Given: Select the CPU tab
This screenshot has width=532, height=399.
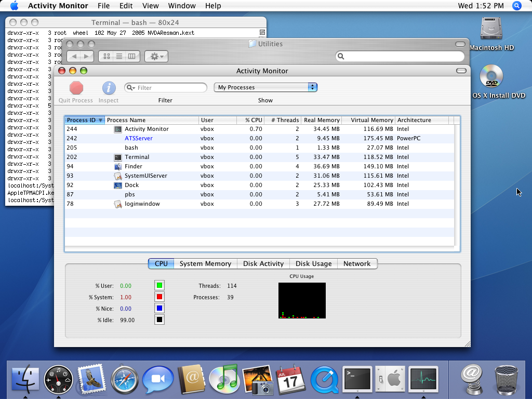Looking at the screenshot, I should click(161, 263).
